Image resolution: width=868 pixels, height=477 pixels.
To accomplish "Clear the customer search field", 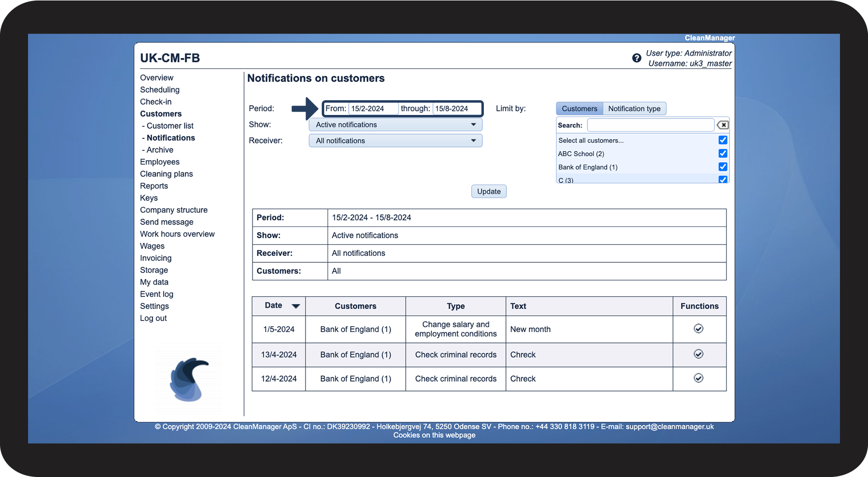I will click(722, 125).
